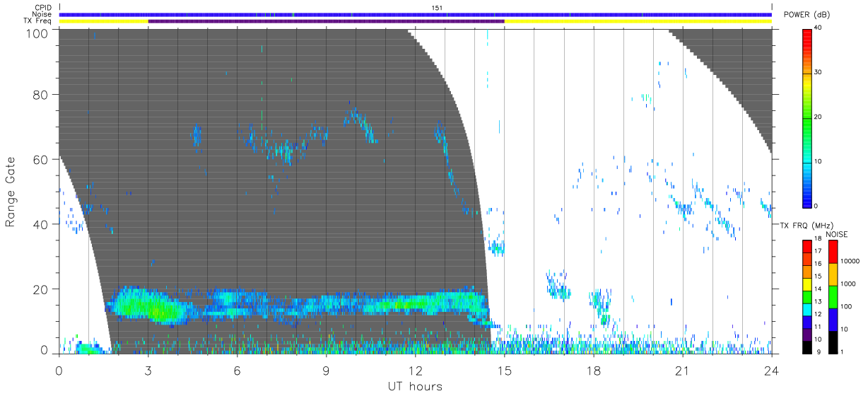This screenshot has height=401, width=868.
Task: Click the 3 tick on the UT hours axis
Action: (148, 370)
